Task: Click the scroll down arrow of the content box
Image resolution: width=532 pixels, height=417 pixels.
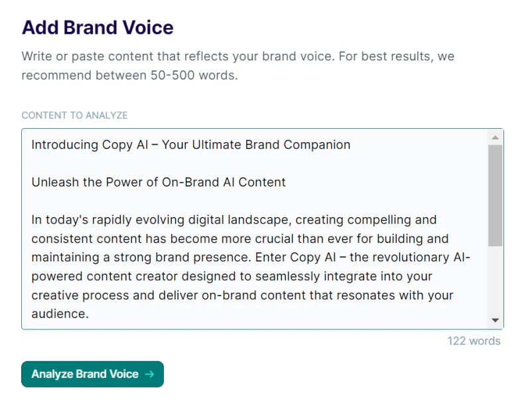Action: tap(495, 320)
